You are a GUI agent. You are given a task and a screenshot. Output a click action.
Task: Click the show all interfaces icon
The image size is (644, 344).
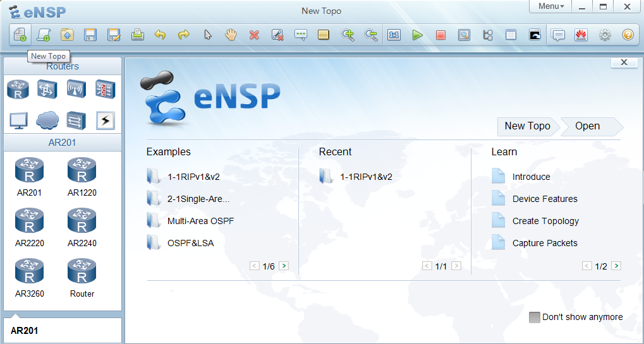coord(487,35)
